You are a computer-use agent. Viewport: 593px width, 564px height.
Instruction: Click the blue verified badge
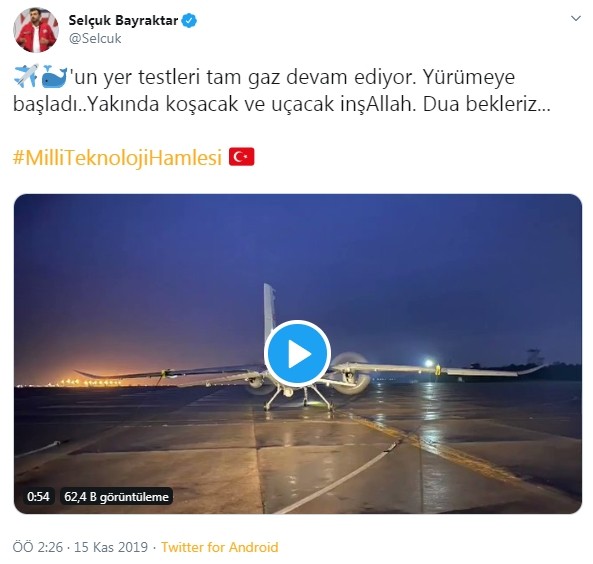189,20
